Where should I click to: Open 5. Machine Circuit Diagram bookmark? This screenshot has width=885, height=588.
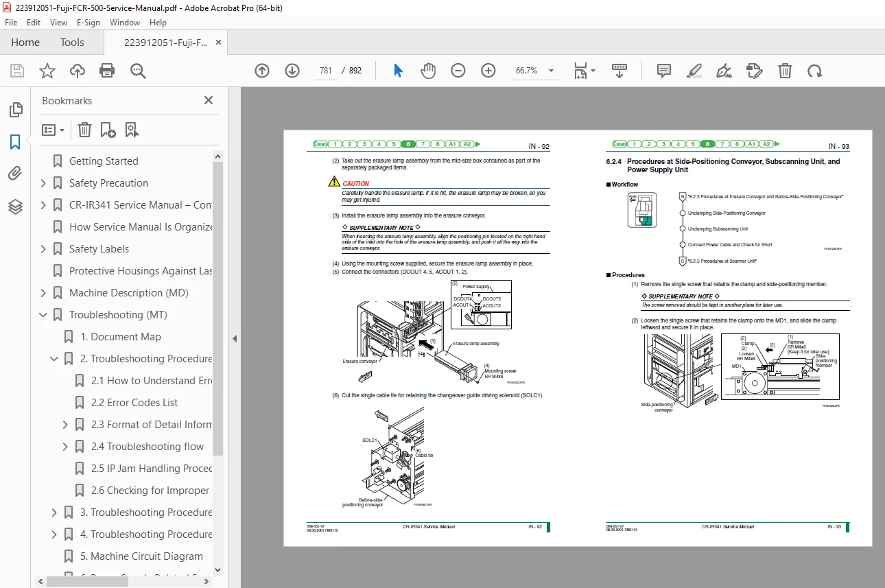click(141, 556)
